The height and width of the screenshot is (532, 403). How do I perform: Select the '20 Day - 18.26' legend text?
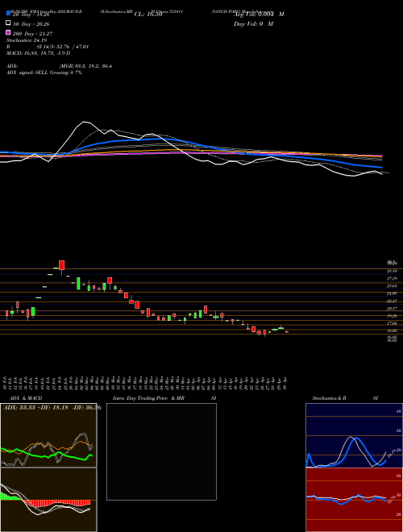pos(31,15)
